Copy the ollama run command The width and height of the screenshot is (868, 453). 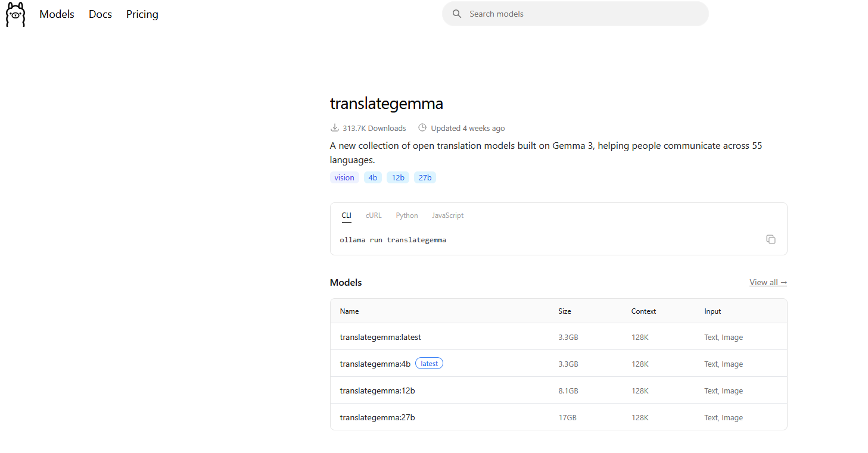pos(770,239)
